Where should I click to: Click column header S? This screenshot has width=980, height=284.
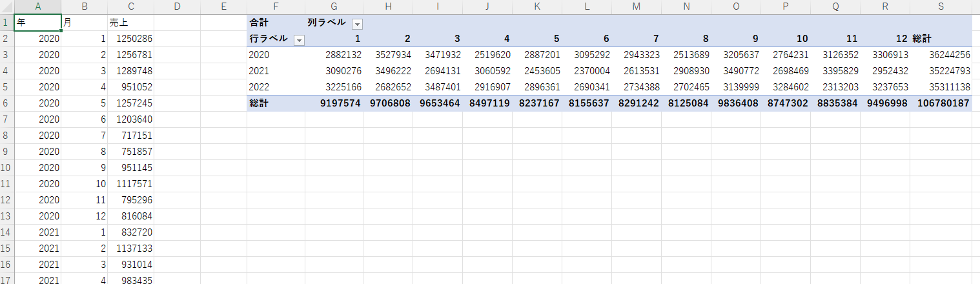[941, 7]
